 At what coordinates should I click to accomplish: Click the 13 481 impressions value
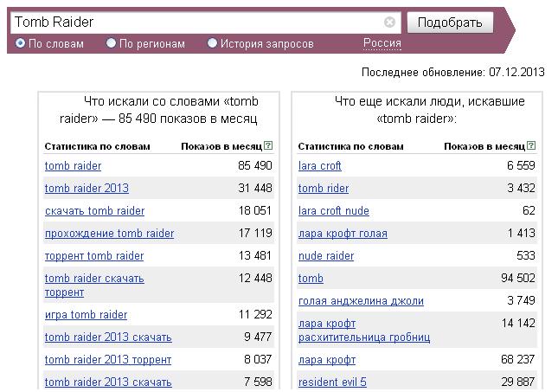255,255
